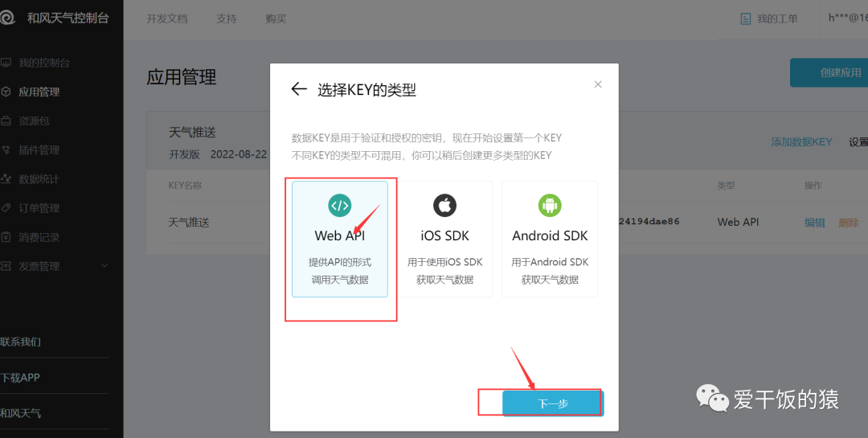Click the 资源包 briefcase icon
868x438 pixels.
point(6,121)
